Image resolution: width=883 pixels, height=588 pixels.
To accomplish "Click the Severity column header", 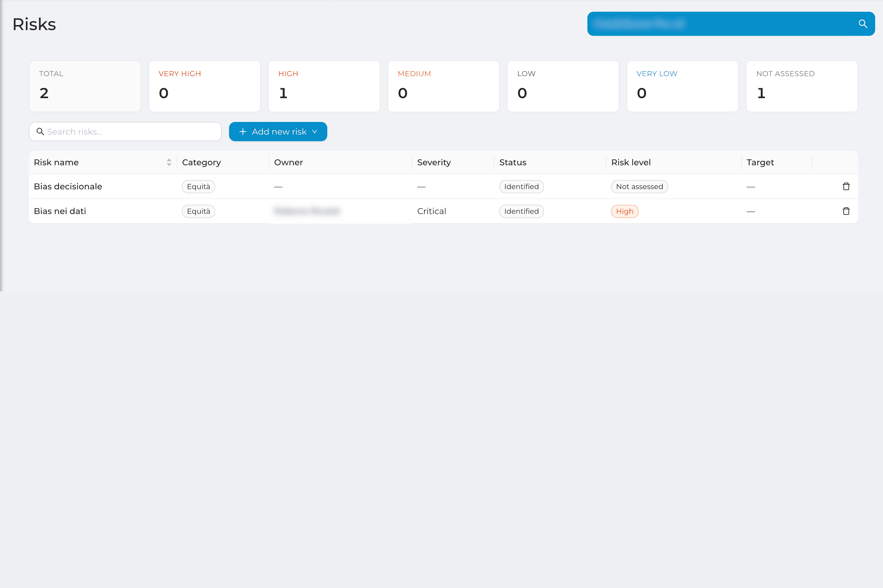I will [434, 162].
